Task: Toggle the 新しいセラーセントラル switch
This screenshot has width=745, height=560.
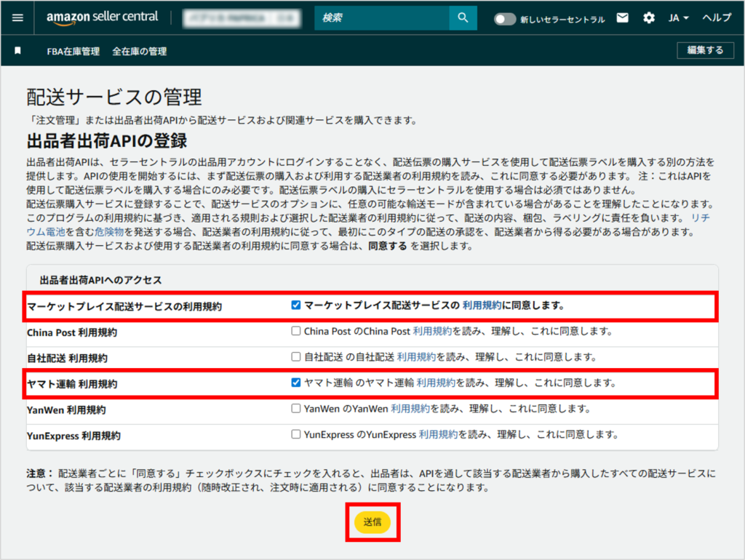Action: point(505,19)
